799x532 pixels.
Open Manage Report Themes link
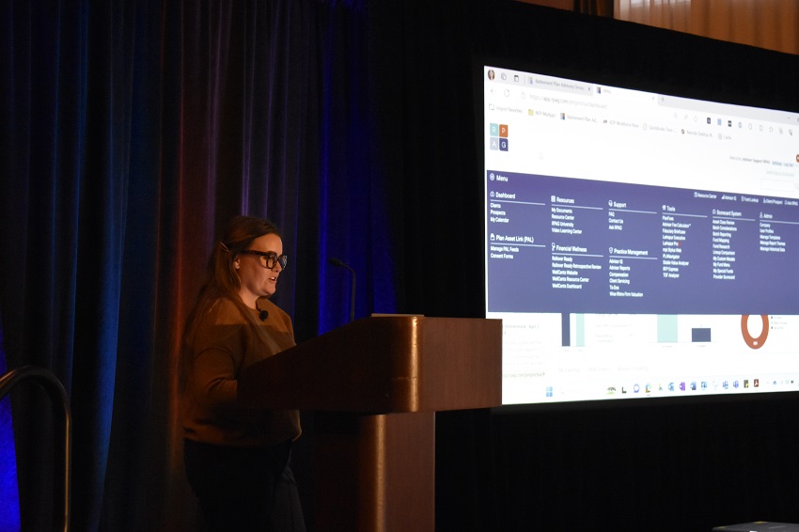pos(773,243)
